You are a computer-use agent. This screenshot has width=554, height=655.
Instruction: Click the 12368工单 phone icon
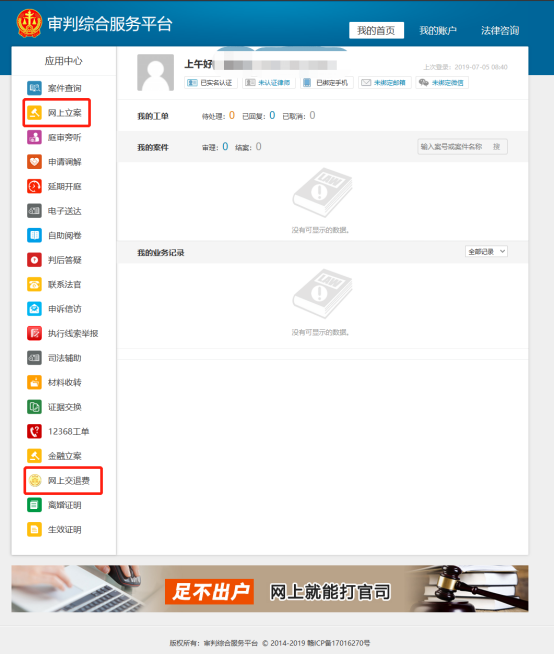click(x=34, y=432)
